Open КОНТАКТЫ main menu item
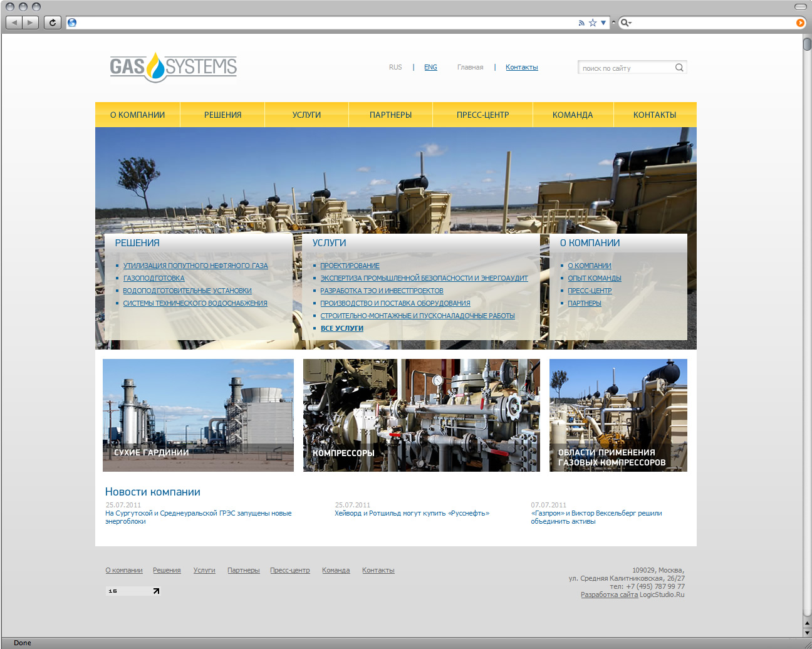This screenshot has height=649, width=812. 655,115
